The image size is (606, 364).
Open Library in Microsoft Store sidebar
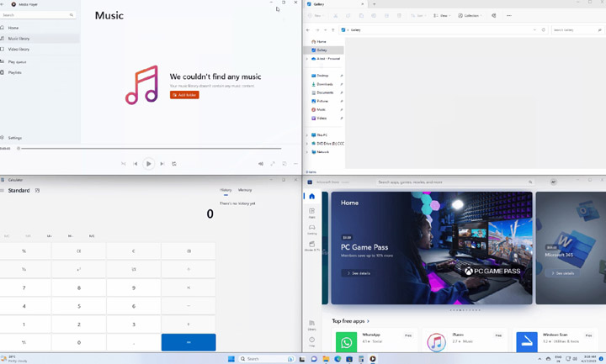pos(311,325)
